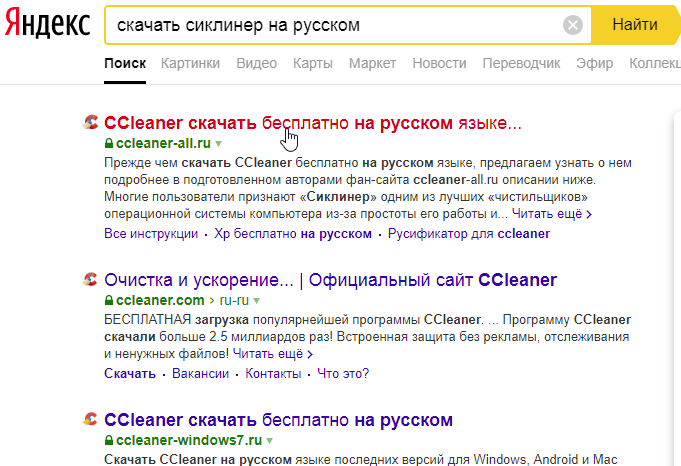
Task: Clear the search query with the X icon
Action: [572, 25]
